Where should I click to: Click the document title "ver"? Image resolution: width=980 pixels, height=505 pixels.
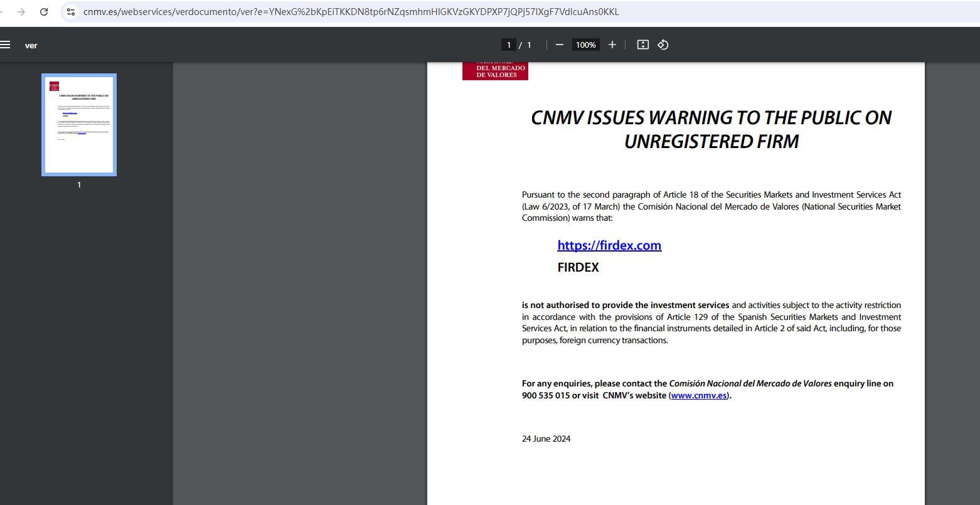(31, 45)
